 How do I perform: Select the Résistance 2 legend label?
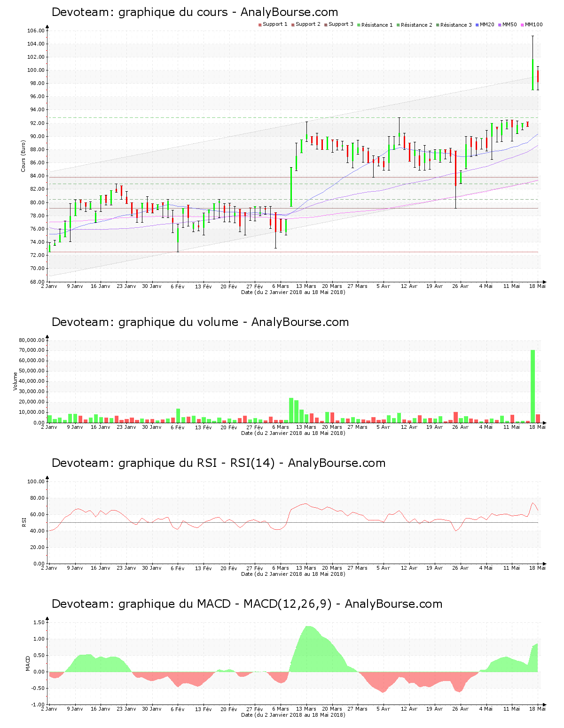tap(416, 25)
